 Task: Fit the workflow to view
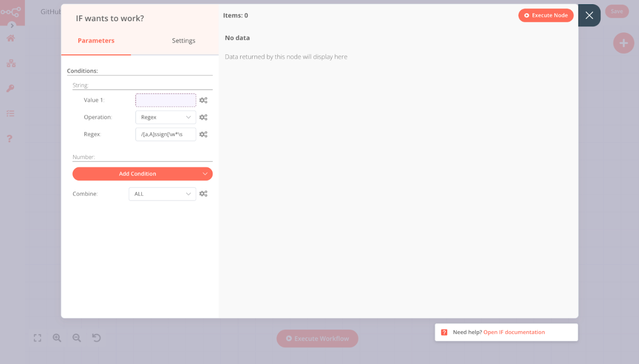pyautogui.click(x=37, y=338)
